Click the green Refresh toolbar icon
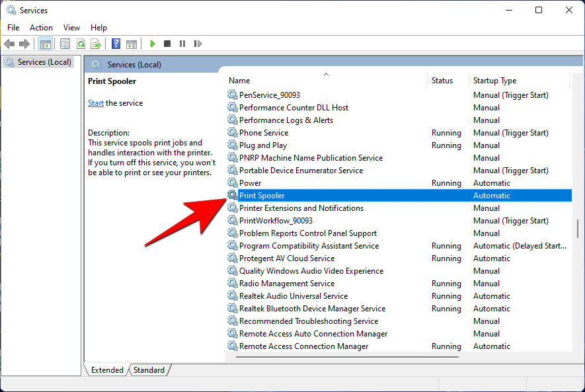585x392 pixels. coord(80,44)
